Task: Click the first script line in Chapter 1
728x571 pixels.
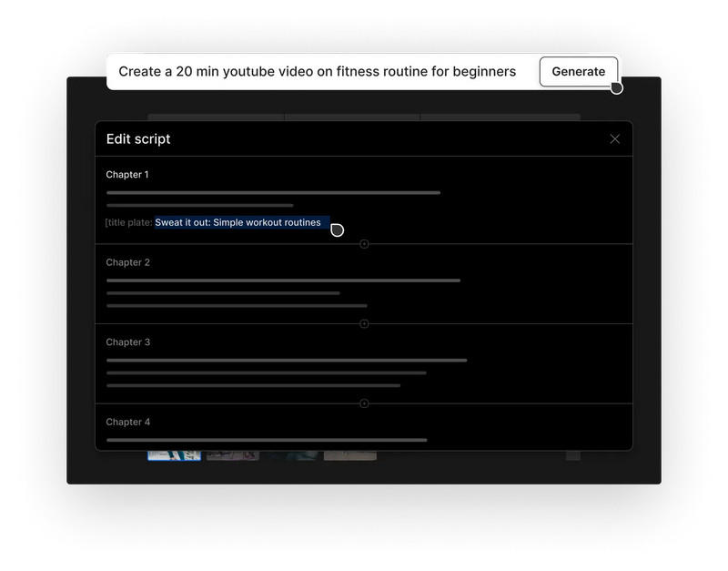Action: click(273, 193)
